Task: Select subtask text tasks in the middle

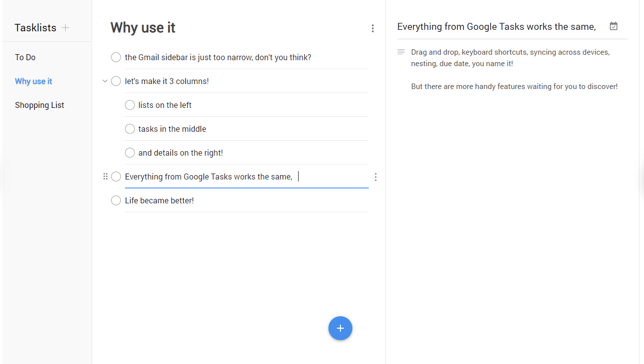Action: tap(172, 129)
